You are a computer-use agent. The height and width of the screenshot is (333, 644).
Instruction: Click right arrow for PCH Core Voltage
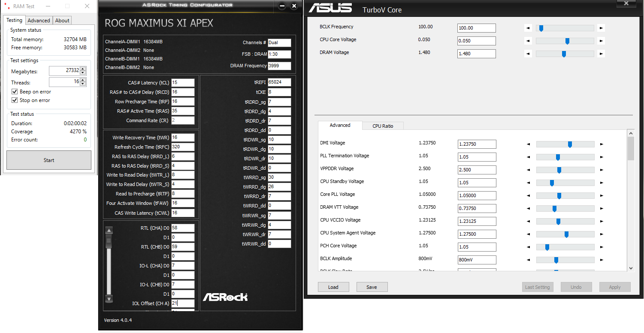pyautogui.click(x=602, y=247)
